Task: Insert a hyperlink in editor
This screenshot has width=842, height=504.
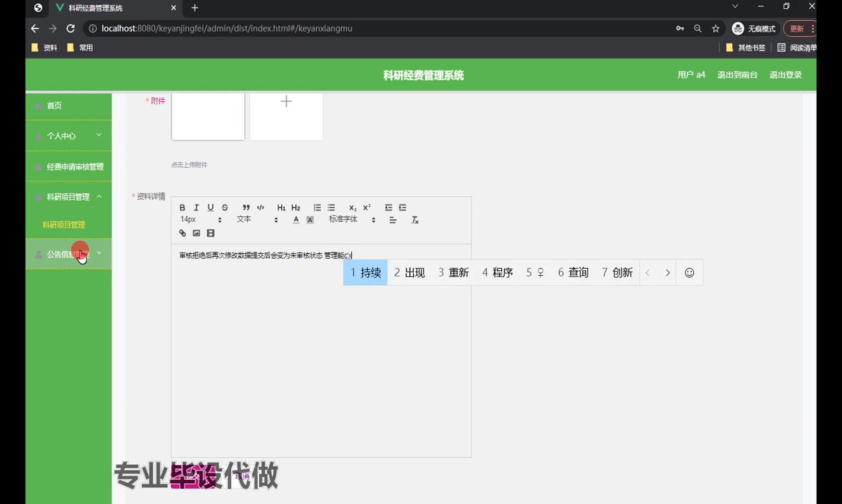Action: point(183,233)
